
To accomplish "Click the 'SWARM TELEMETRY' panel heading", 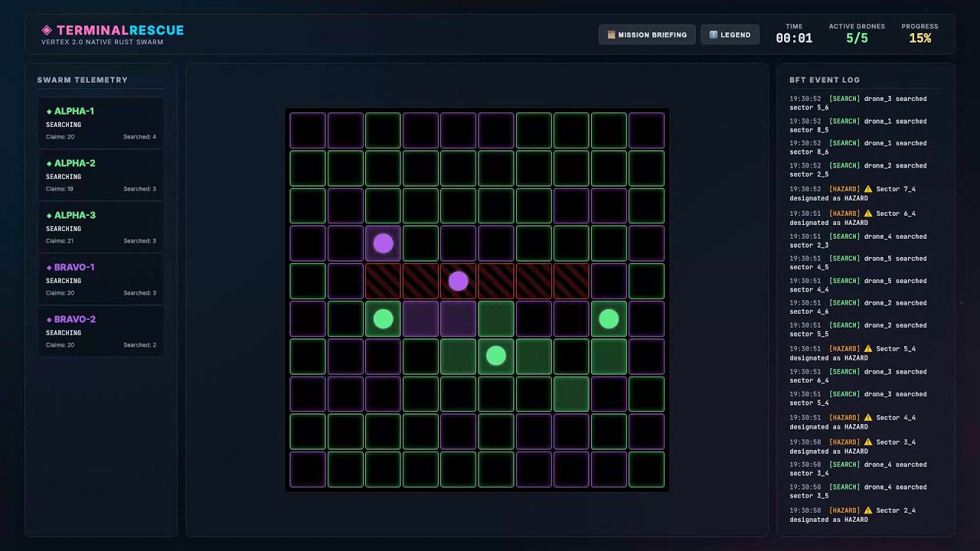I will 83,80.
